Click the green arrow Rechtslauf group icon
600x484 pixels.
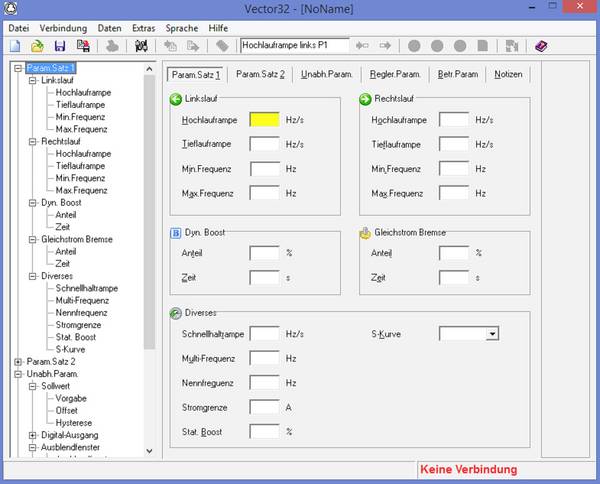coord(365,99)
